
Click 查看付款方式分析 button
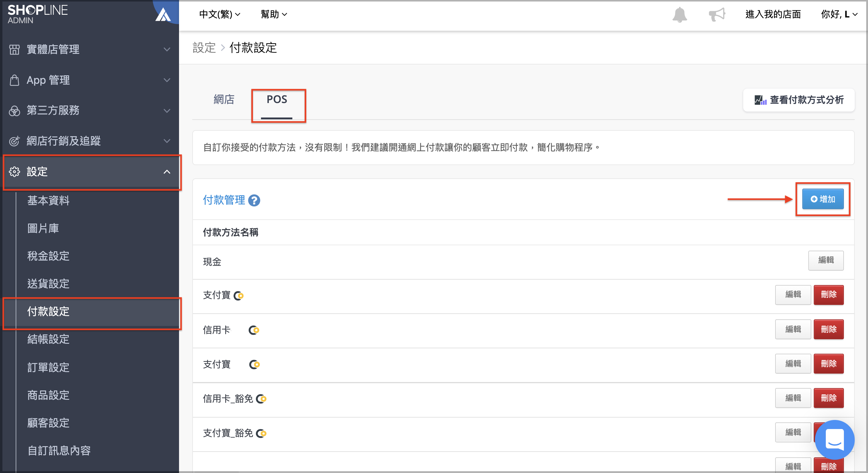tap(799, 100)
